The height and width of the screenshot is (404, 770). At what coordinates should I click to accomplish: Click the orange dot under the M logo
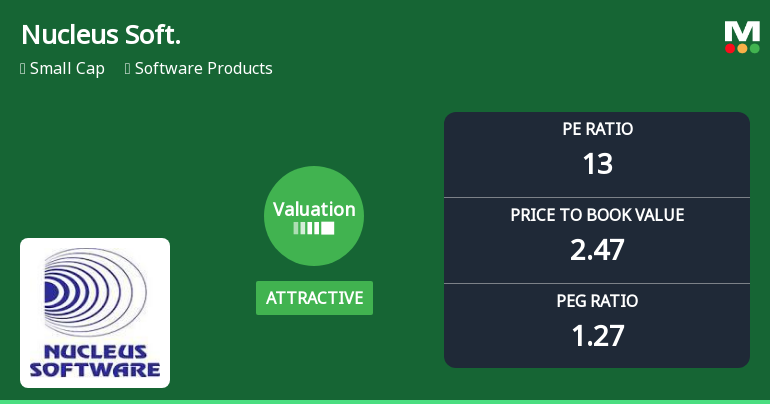click(742, 48)
